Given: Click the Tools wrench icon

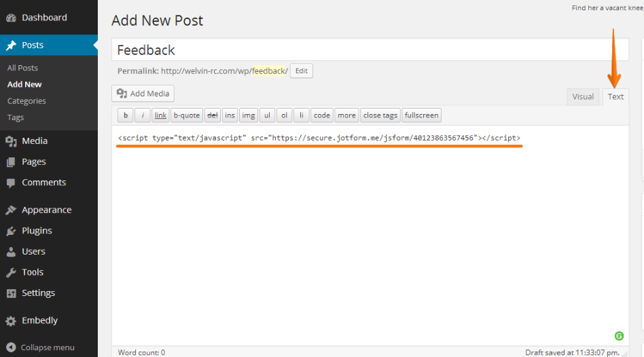Looking at the screenshot, I should 11,272.
